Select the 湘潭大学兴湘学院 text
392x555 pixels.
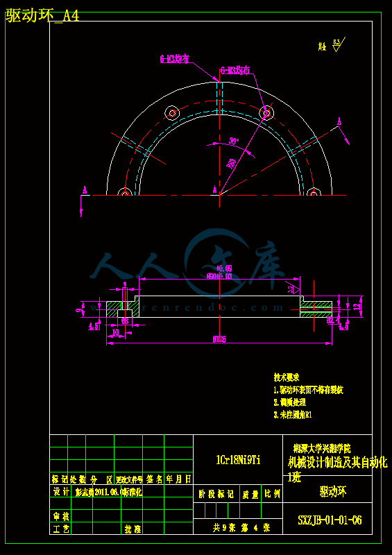coord(322,448)
